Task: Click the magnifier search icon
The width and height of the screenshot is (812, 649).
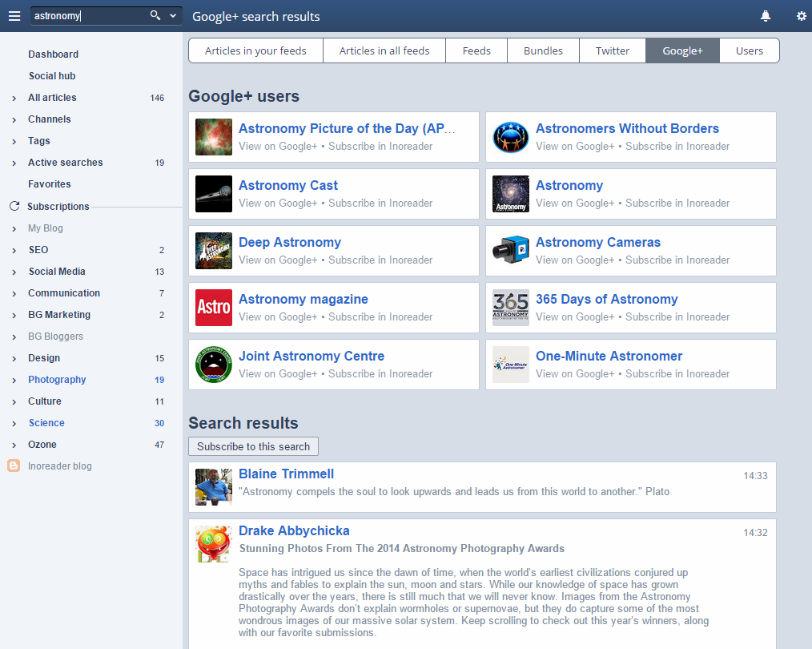Action: pyautogui.click(x=155, y=15)
